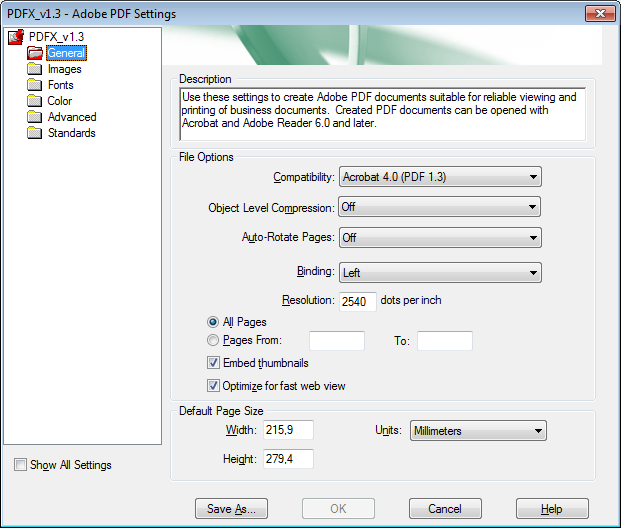Click the PDFX_v1.3 root settings icon
621x528 pixels.
(x=16, y=37)
